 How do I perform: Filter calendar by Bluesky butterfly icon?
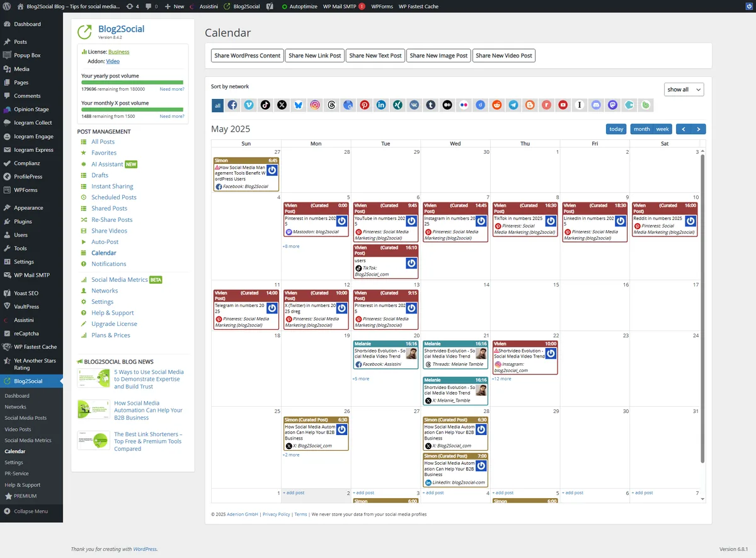click(298, 105)
